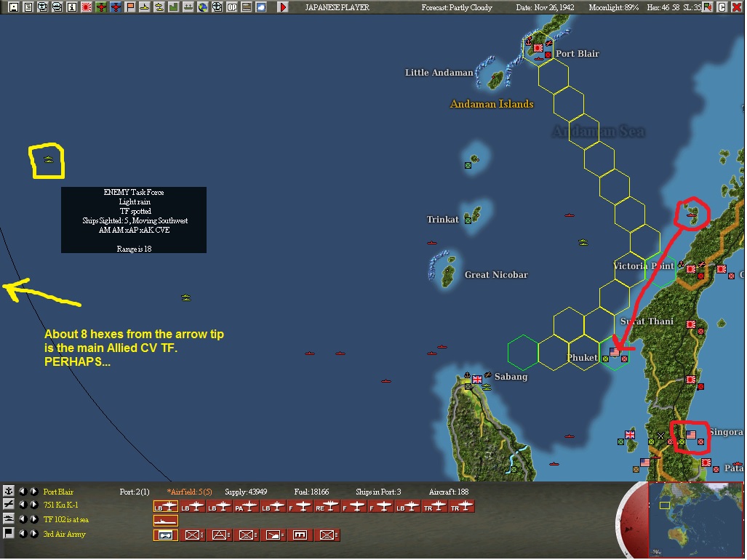Click the flag icon beside 3rd Air Army row

[x=8, y=533]
